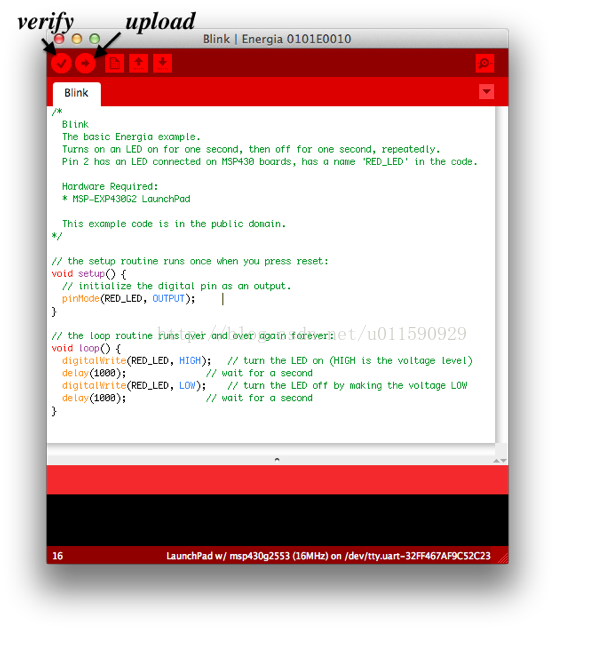Click the line number 16 in status bar

coord(58,556)
